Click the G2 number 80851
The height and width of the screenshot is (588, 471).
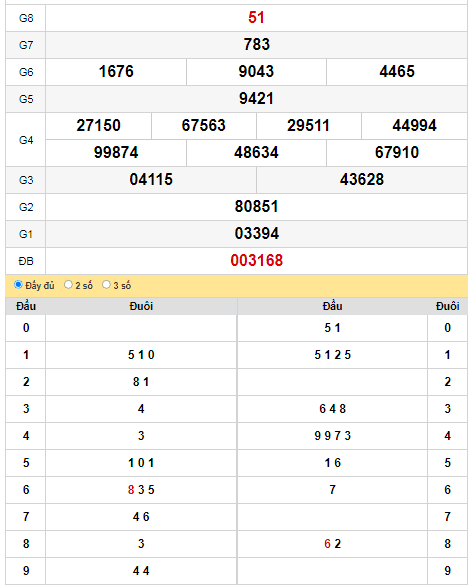click(256, 206)
